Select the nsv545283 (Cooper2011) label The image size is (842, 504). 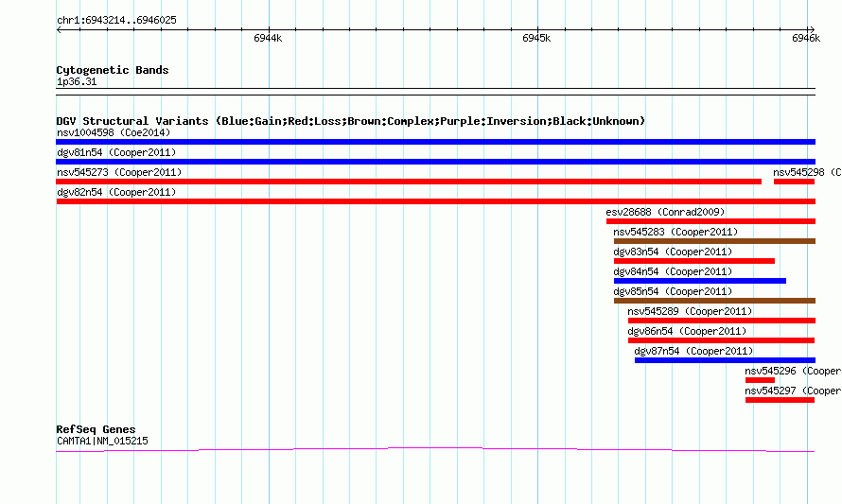point(675,232)
